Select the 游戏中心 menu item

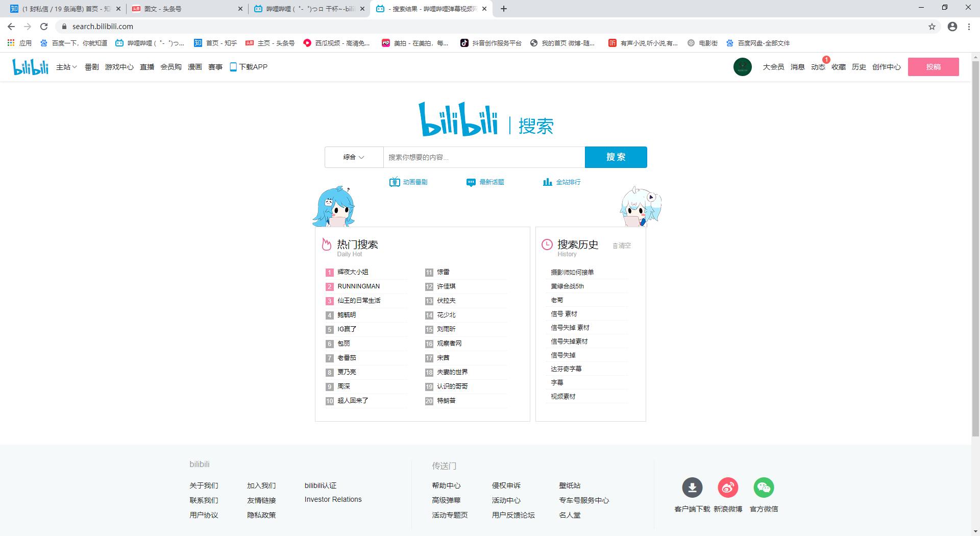119,67
